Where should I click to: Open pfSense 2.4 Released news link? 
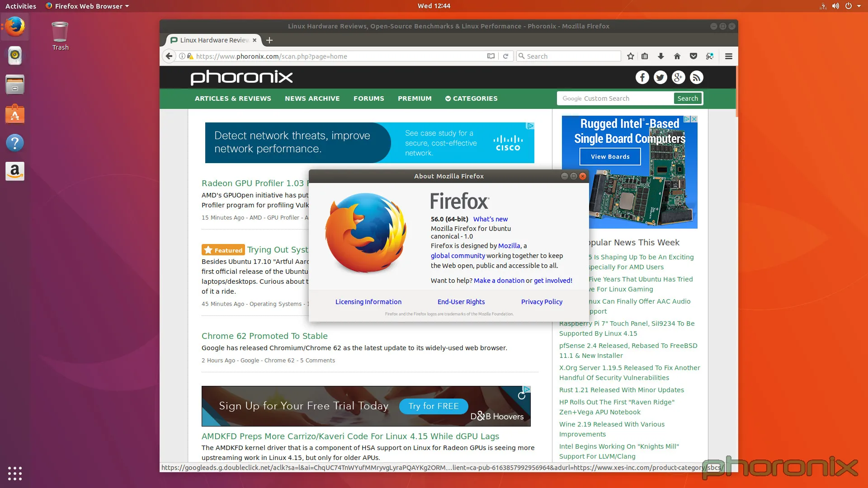(628, 351)
